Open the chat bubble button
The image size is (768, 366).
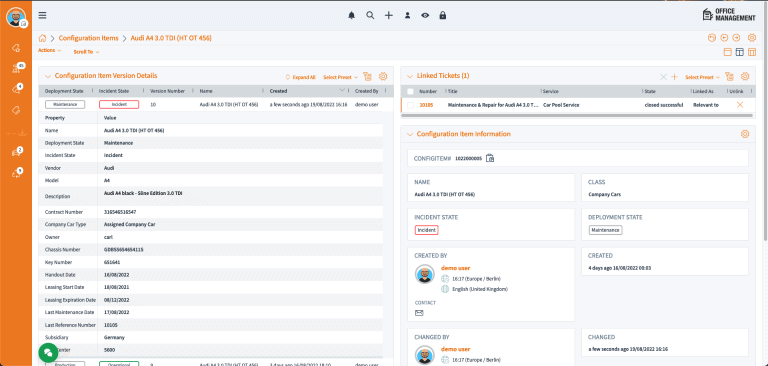coord(48,352)
